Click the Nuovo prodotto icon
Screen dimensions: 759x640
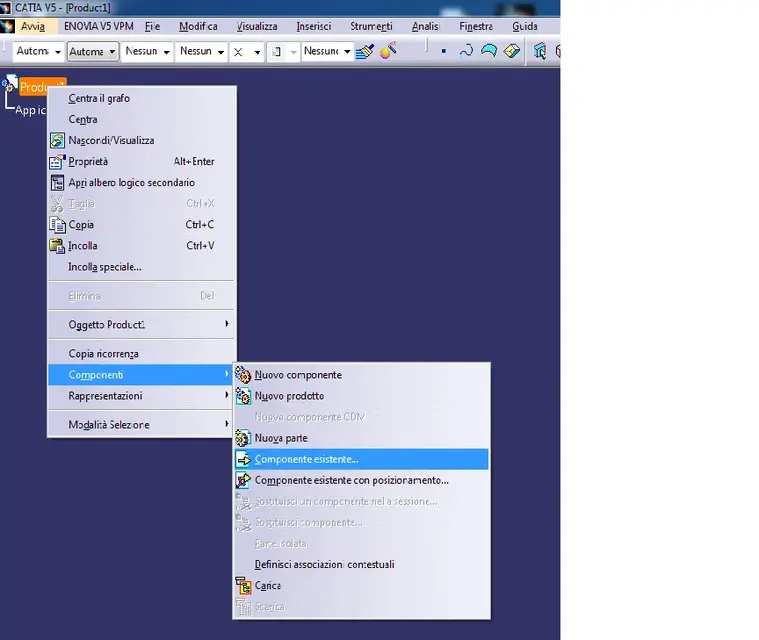click(243, 396)
